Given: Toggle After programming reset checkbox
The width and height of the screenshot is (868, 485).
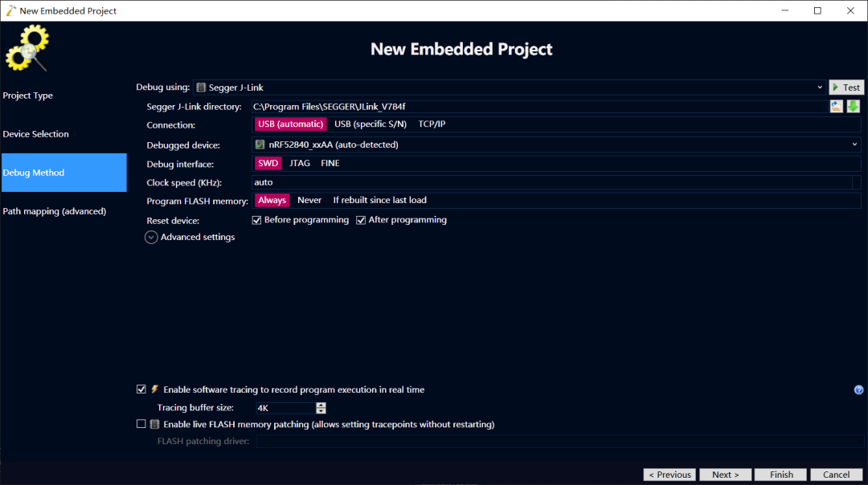Looking at the screenshot, I should pos(361,220).
